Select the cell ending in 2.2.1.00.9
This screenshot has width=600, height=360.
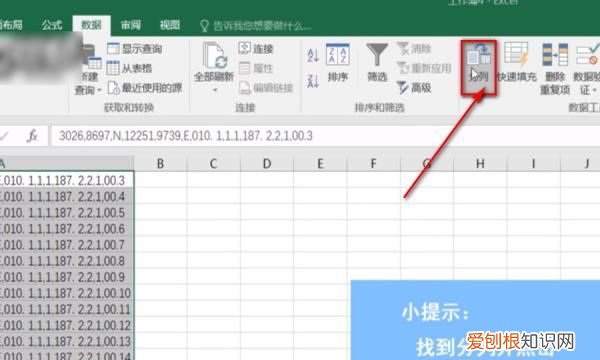[x=67, y=277]
